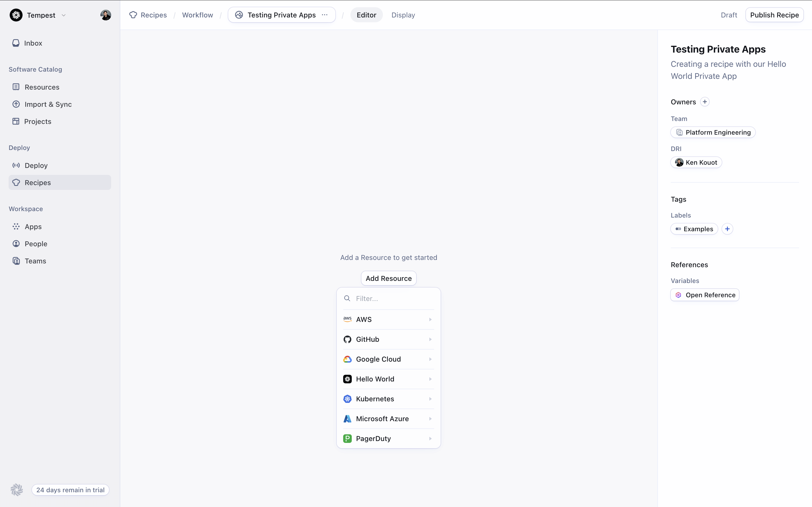Screen dimensions: 812x507
Task: Add a label with plus beside Examples
Action: click(x=727, y=229)
